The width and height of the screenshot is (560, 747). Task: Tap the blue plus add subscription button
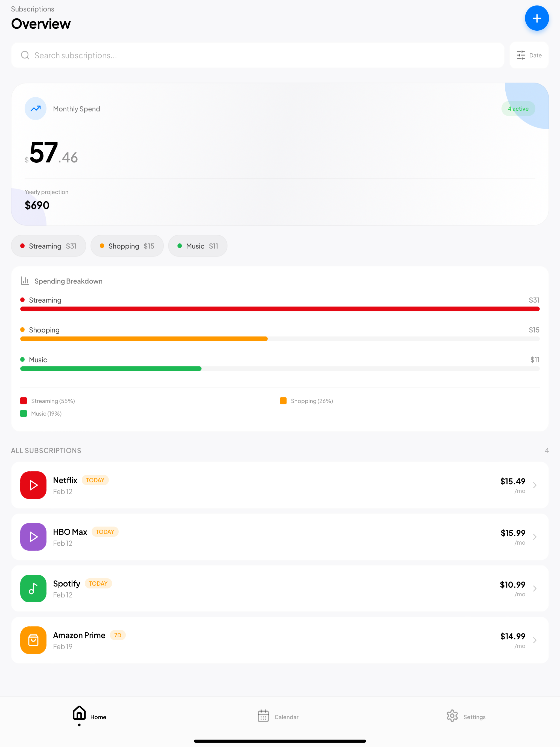click(x=537, y=18)
